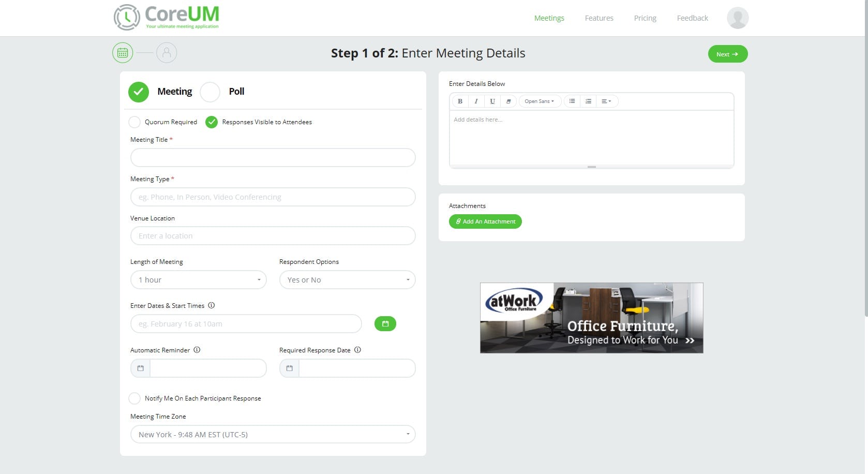
Task: Apply italic formatting in the details editor
Action: [x=476, y=101]
